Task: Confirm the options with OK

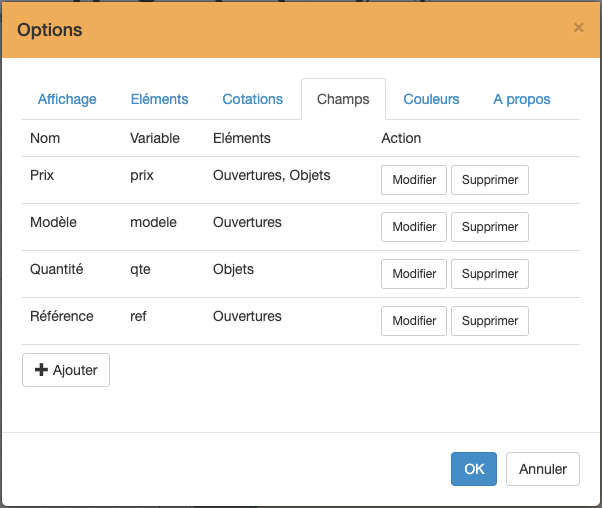Action: pyautogui.click(x=473, y=469)
